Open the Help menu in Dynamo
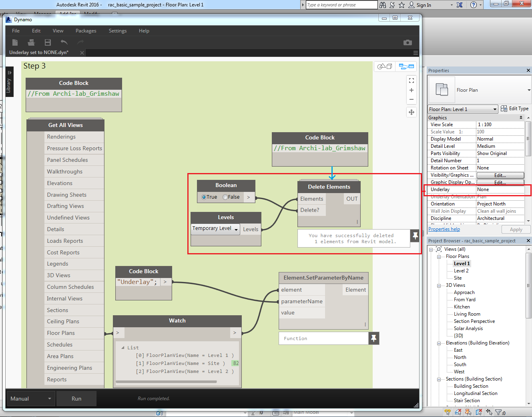 point(144,31)
